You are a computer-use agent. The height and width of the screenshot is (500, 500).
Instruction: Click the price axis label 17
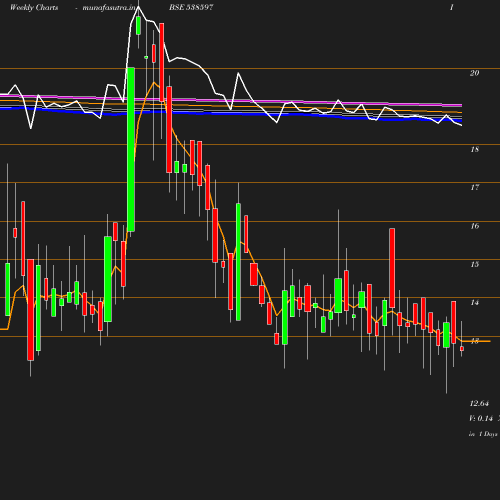[x=475, y=187]
